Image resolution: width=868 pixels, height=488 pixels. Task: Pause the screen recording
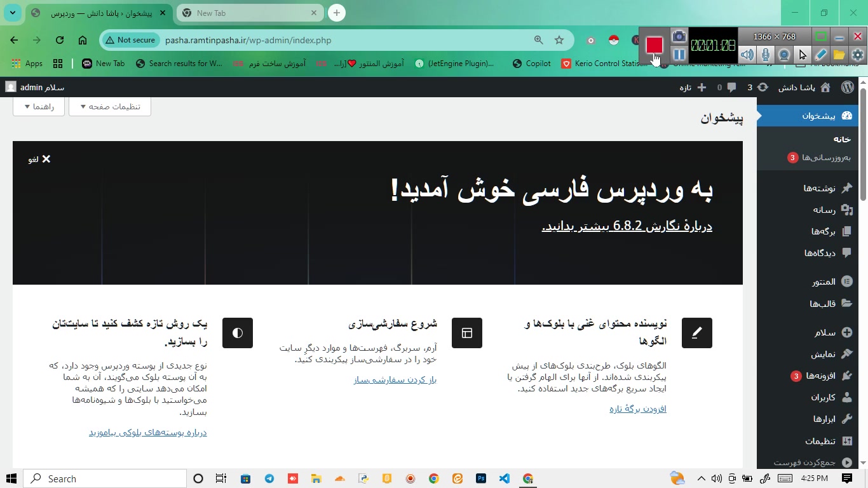click(x=679, y=55)
